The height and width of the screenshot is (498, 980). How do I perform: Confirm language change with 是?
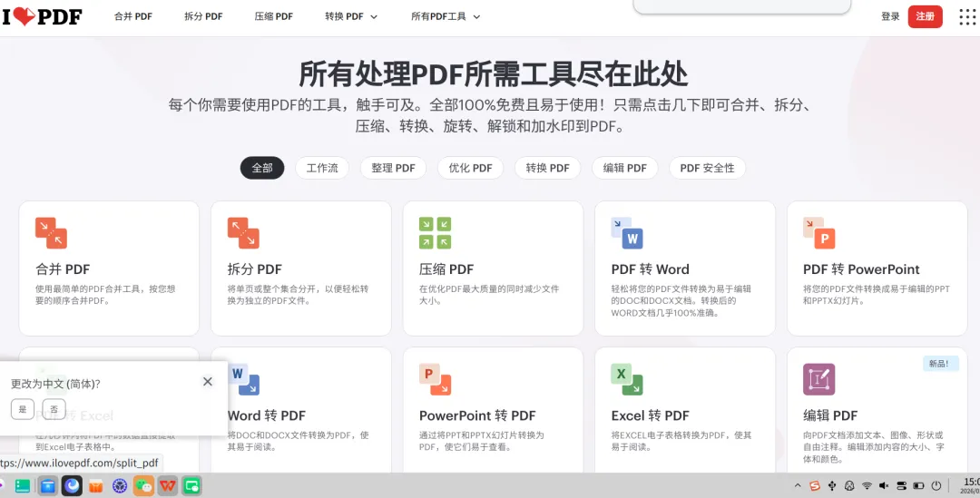click(23, 409)
